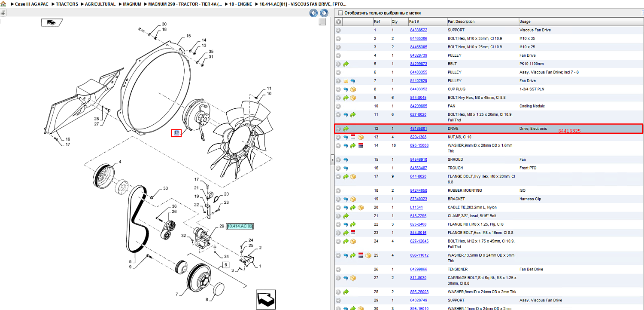Click the green arrow icon in BELT row

(x=346, y=64)
